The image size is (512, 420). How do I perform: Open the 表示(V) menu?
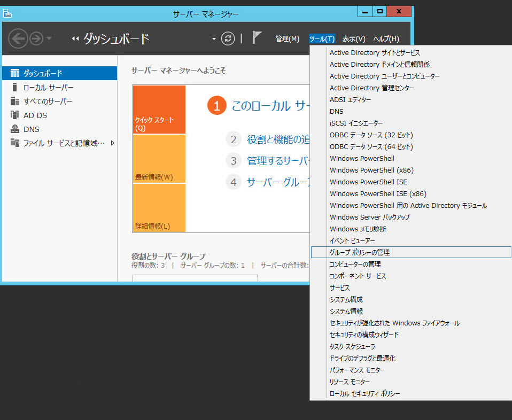coord(353,39)
